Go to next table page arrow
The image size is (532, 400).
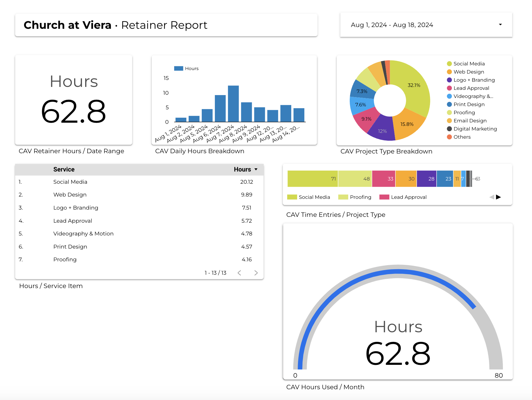pyautogui.click(x=256, y=273)
